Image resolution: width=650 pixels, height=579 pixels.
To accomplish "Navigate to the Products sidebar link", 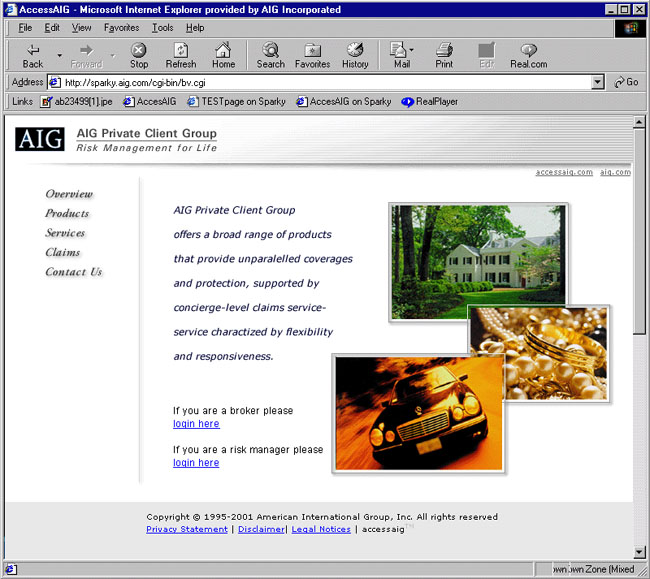I will [x=67, y=213].
